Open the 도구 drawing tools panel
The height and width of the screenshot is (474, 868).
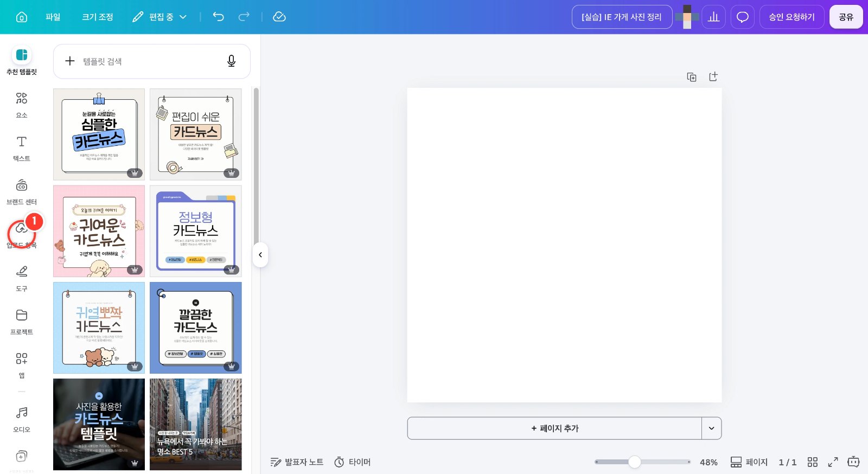tap(22, 278)
